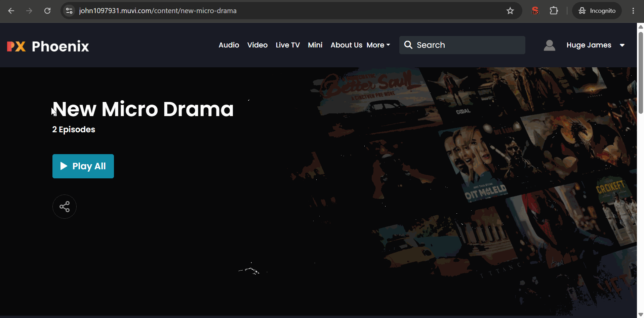Image resolution: width=644 pixels, height=318 pixels.
Task: Play all episodes with Play All button
Action: 83,166
